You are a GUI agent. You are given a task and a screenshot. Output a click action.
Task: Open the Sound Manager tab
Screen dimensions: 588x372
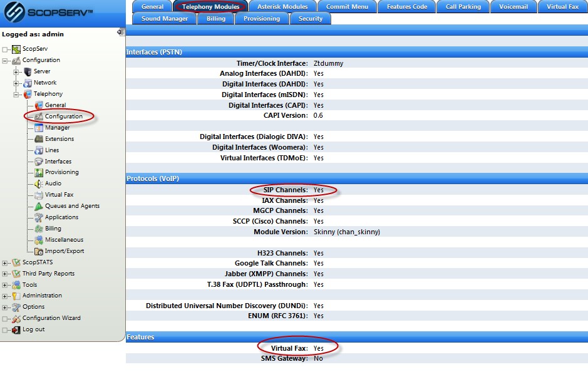(165, 19)
